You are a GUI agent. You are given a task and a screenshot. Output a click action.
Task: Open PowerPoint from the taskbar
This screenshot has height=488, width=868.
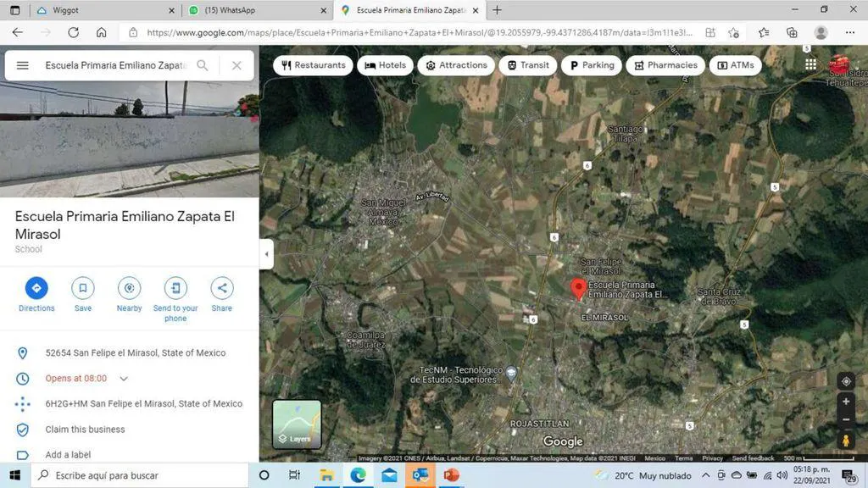coord(451,475)
